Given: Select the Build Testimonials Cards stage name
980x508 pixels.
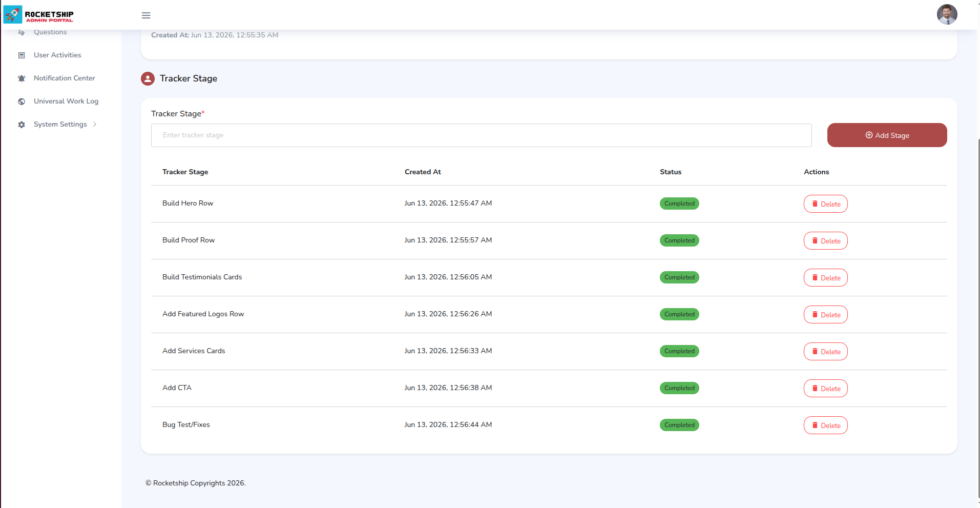Looking at the screenshot, I should (202, 277).
